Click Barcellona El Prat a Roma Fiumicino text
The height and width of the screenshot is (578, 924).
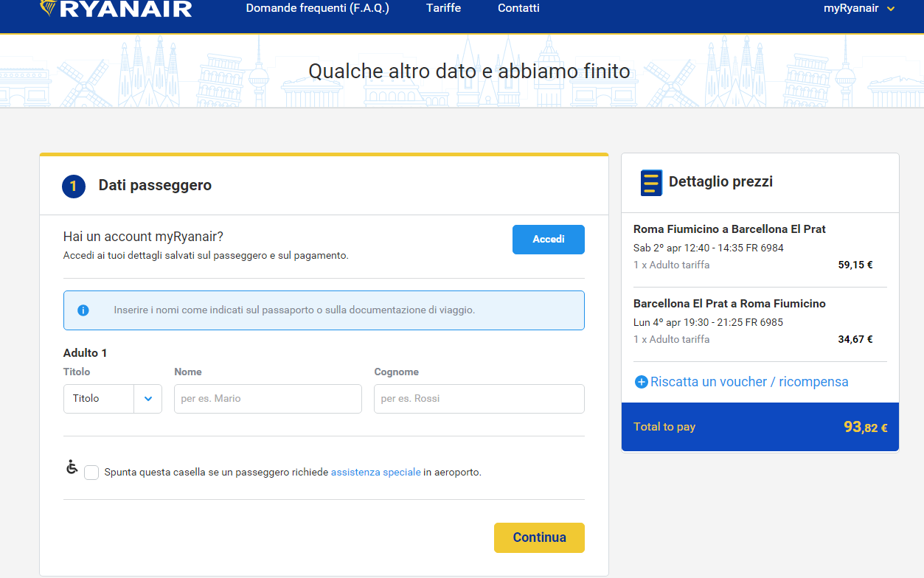729,304
